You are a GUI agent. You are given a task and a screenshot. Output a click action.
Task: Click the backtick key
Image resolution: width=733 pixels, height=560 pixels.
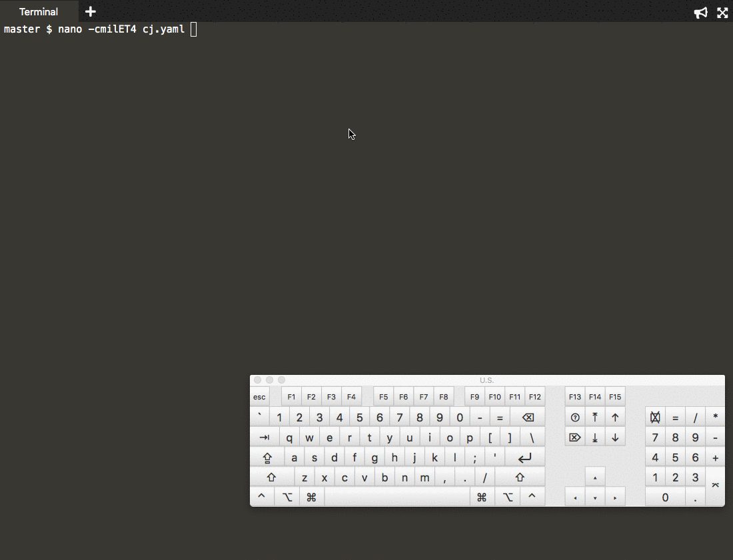259,418
